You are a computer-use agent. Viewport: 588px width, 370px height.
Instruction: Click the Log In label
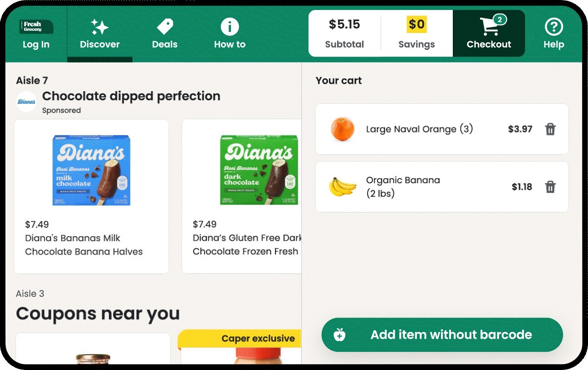[36, 44]
